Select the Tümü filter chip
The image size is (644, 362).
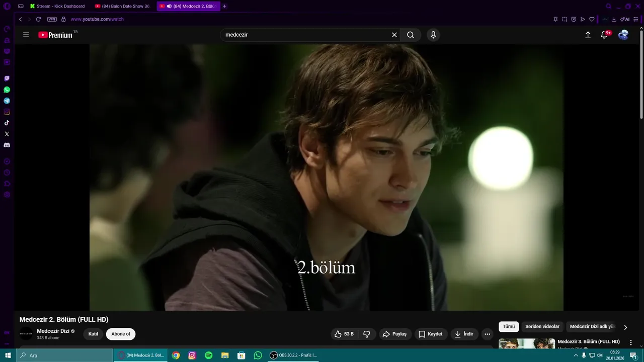point(509,327)
